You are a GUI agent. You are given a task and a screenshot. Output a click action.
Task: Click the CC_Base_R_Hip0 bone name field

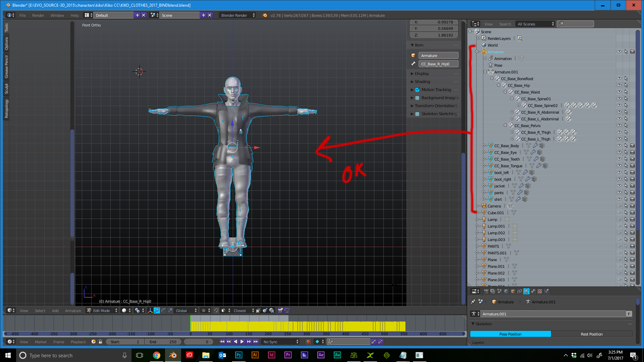click(438, 64)
